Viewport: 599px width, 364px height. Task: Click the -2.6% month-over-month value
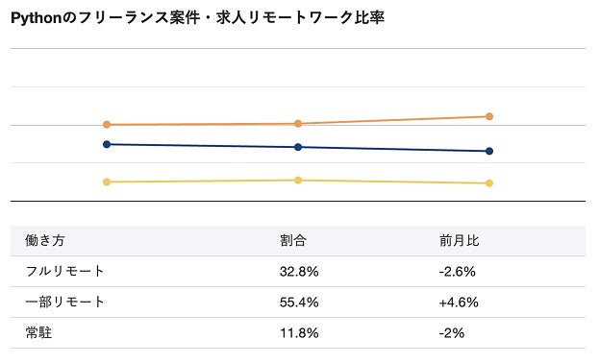click(x=458, y=272)
